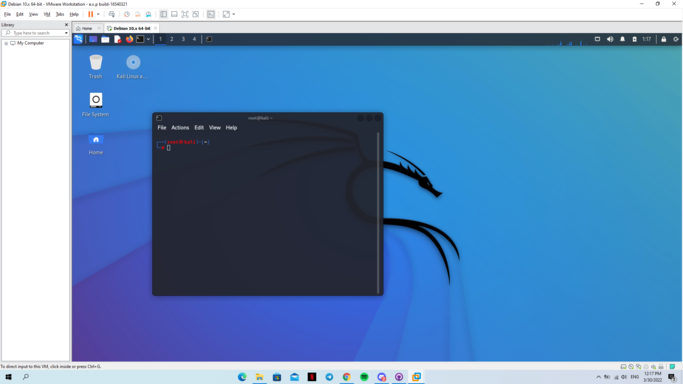683x384 pixels.
Task: Switch to Kali workspace 2
Action: click(172, 39)
